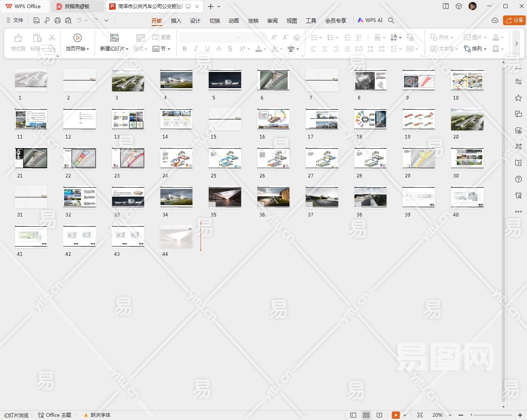Image resolution: width=527 pixels, height=420 pixels.
Task: Select slide 20 thumbnail
Action: point(467,119)
